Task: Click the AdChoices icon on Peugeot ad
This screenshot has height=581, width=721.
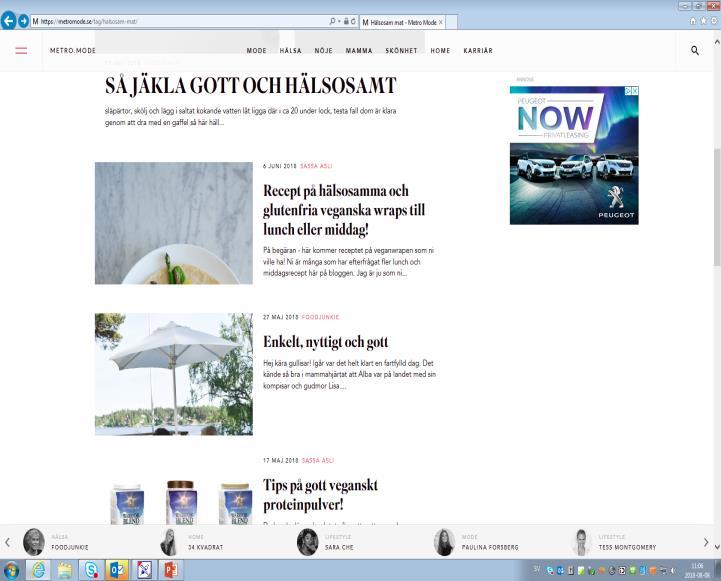Action: click(628, 91)
